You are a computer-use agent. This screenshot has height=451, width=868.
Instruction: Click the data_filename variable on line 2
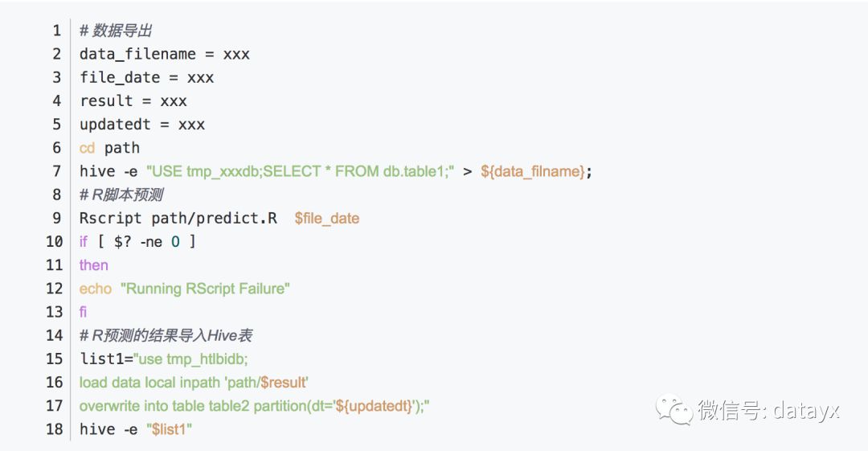[x=138, y=55]
